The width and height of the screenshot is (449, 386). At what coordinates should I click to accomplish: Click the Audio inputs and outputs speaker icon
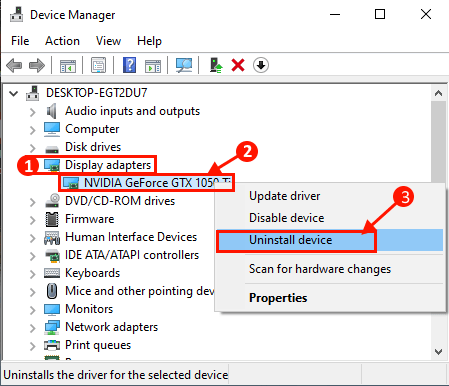[x=52, y=111]
